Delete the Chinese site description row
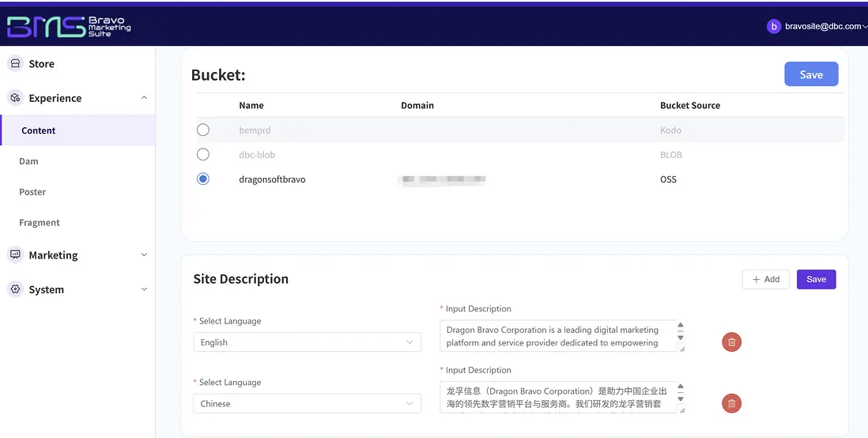The image size is (868, 438). (731, 403)
